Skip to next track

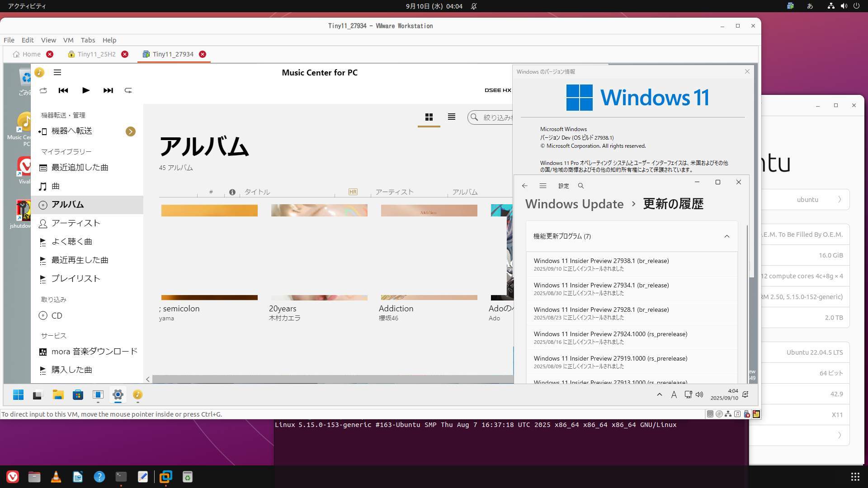[x=108, y=90]
